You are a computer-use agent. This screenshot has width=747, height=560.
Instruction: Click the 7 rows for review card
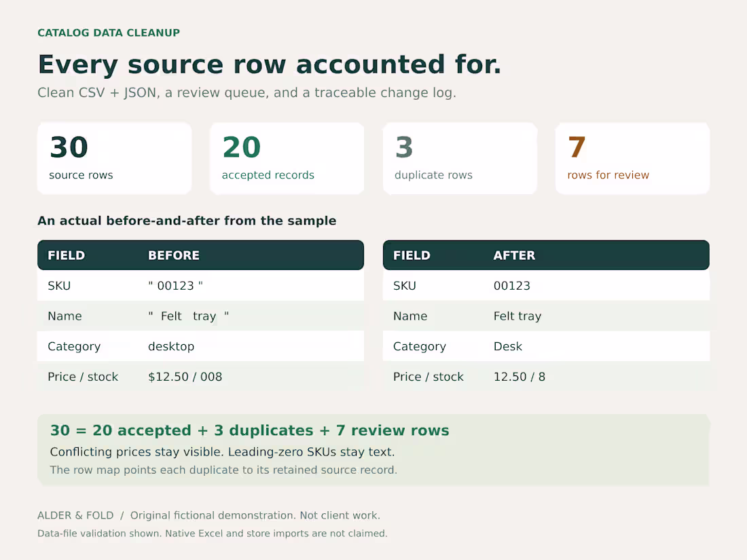click(632, 158)
